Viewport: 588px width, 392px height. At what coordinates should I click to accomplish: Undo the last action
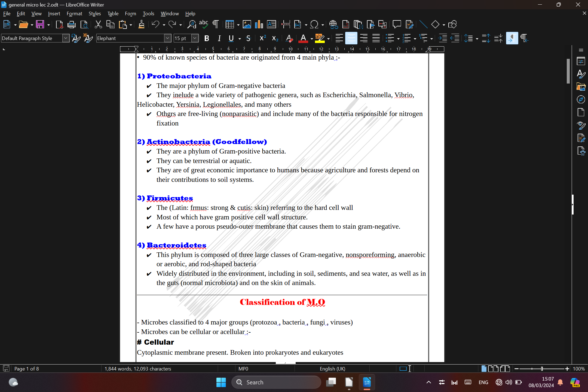click(155, 24)
